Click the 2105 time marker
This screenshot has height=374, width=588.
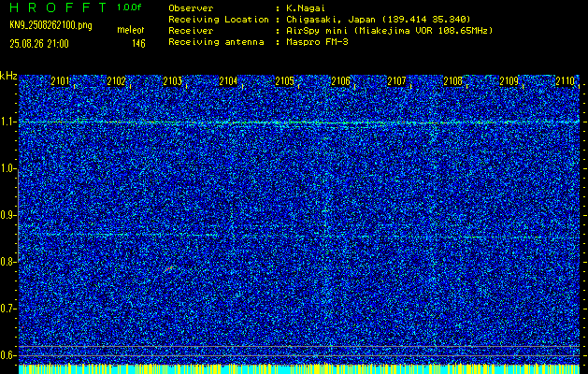coord(284,81)
